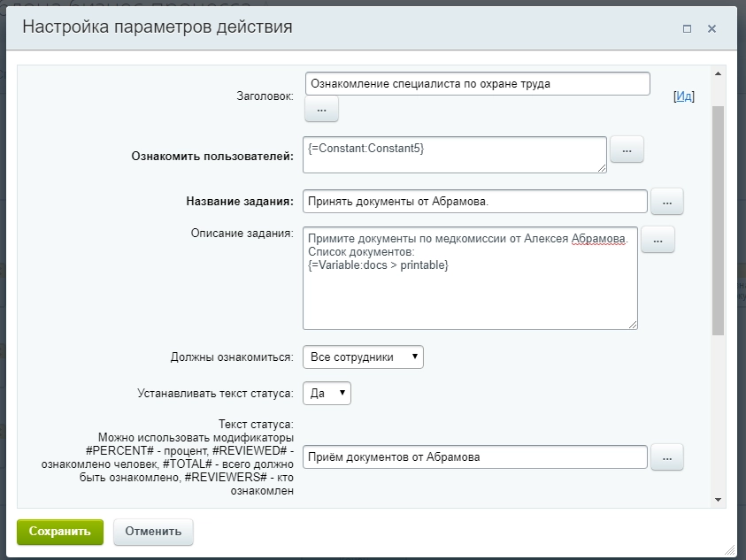
Task: Open the Устанавливать текст статуса dropdown
Action: pyautogui.click(x=326, y=393)
